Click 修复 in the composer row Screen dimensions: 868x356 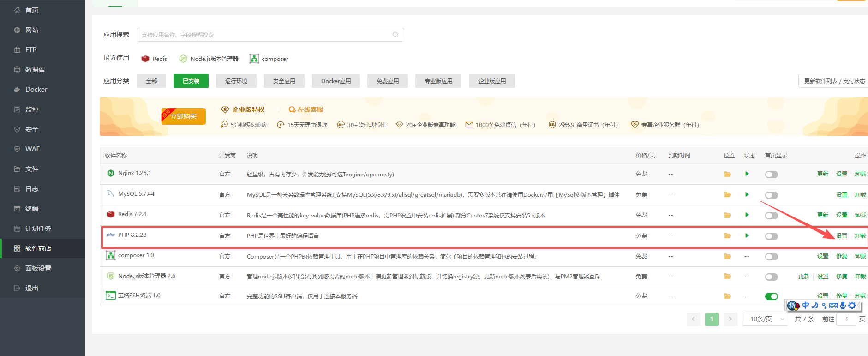[842, 256]
